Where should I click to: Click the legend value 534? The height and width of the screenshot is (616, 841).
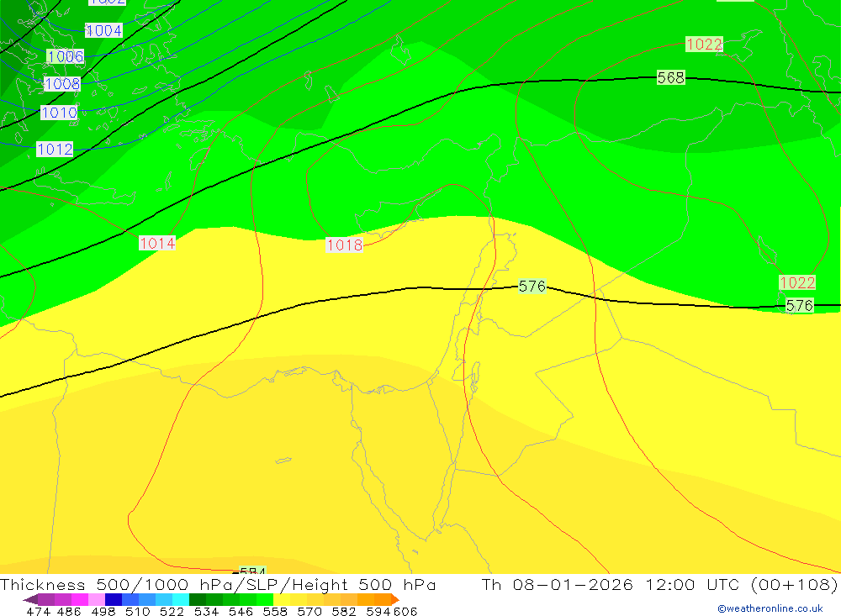pos(206,611)
